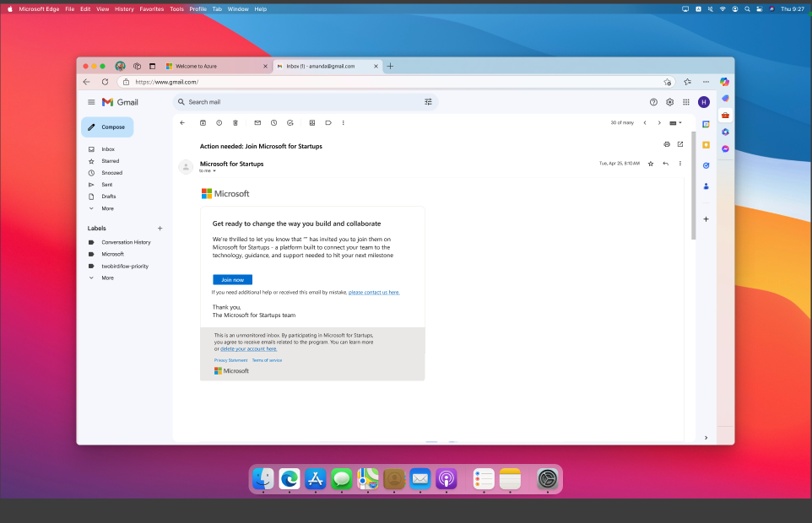812x523 pixels.
Task: Create new label plus button
Action: click(160, 228)
